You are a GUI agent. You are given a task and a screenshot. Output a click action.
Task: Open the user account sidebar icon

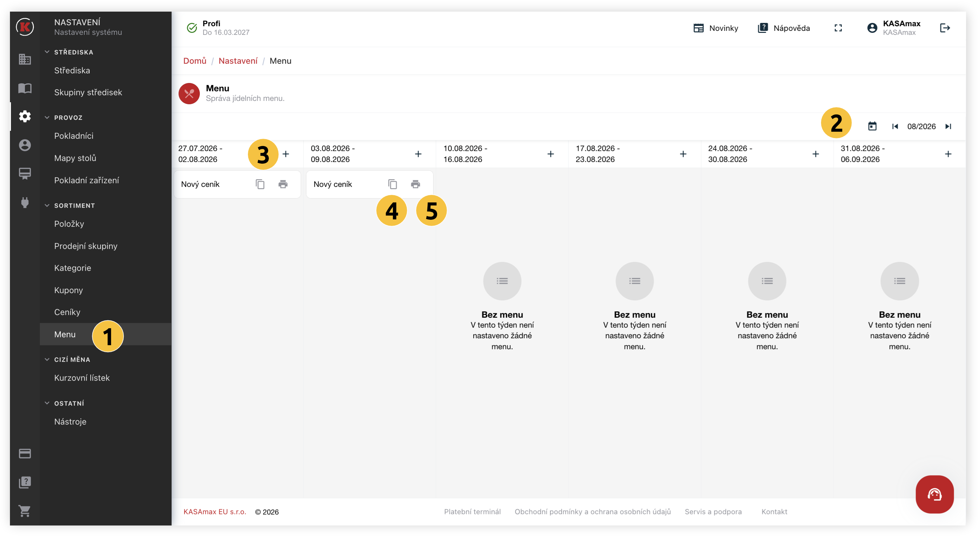click(x=25, y=145)
